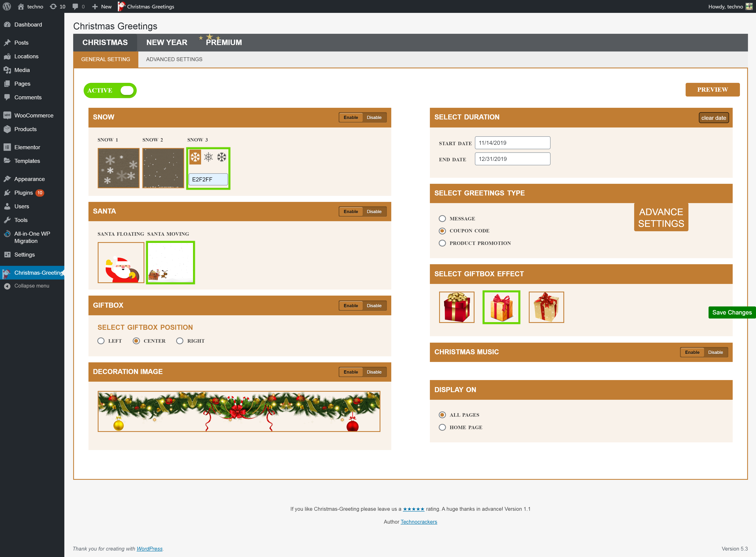Open Christmas-Greetings sidebar menu item

32,272
